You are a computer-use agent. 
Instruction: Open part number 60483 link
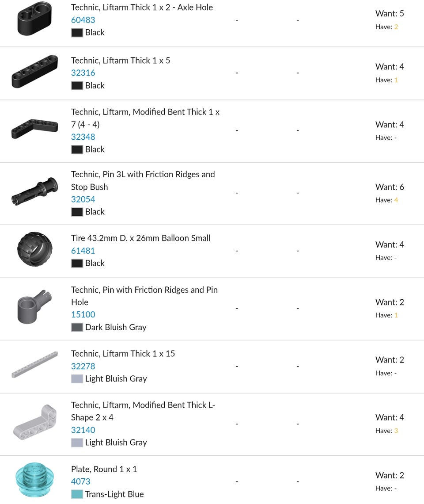point(83,20)
